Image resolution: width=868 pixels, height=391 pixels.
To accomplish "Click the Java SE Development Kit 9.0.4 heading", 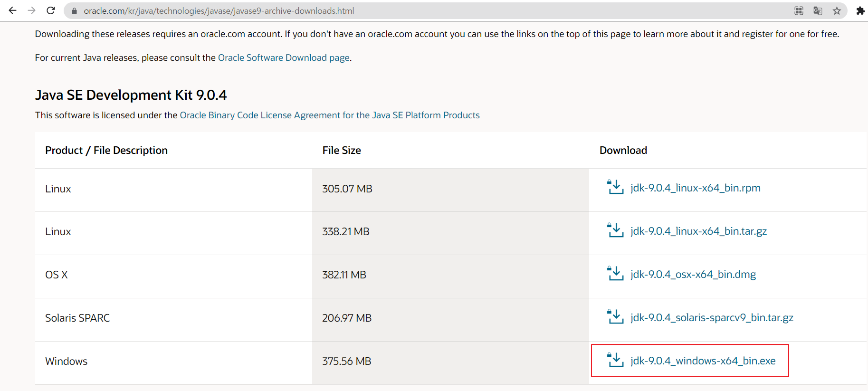I will [131, 95].
